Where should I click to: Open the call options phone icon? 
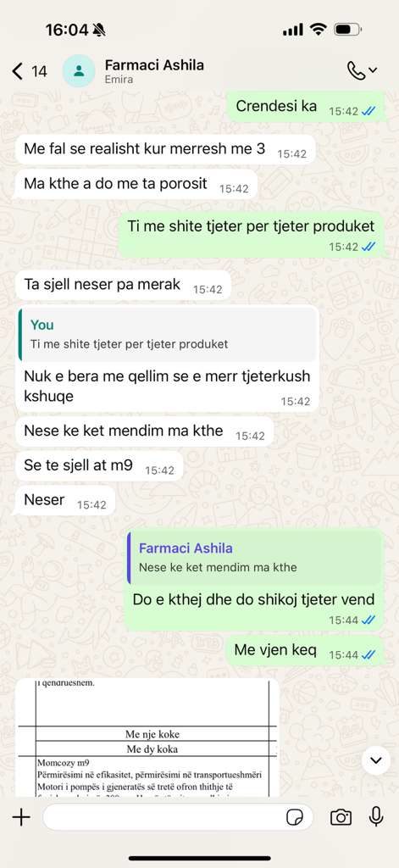[x=355, y=70]
